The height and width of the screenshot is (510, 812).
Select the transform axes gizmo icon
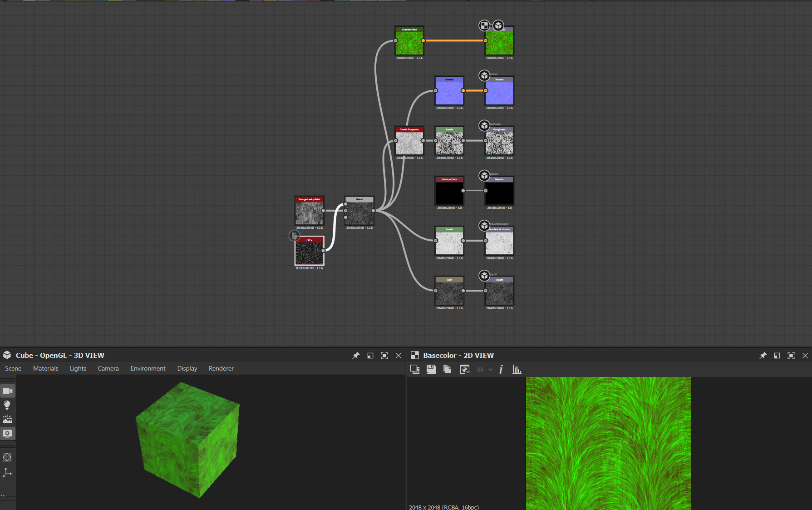(7, 473)
